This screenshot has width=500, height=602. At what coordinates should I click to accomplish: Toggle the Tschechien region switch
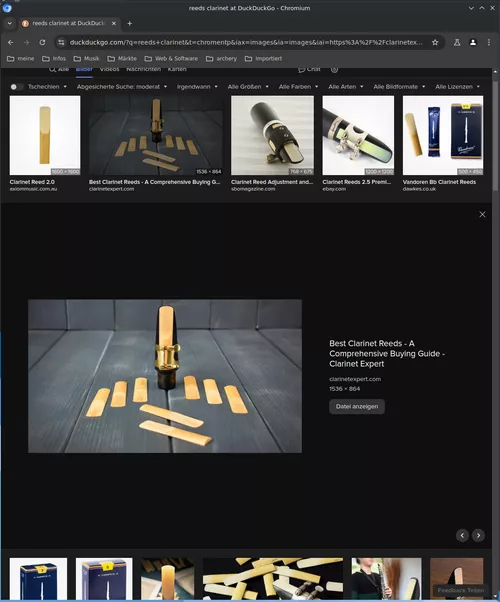(16, 87)
